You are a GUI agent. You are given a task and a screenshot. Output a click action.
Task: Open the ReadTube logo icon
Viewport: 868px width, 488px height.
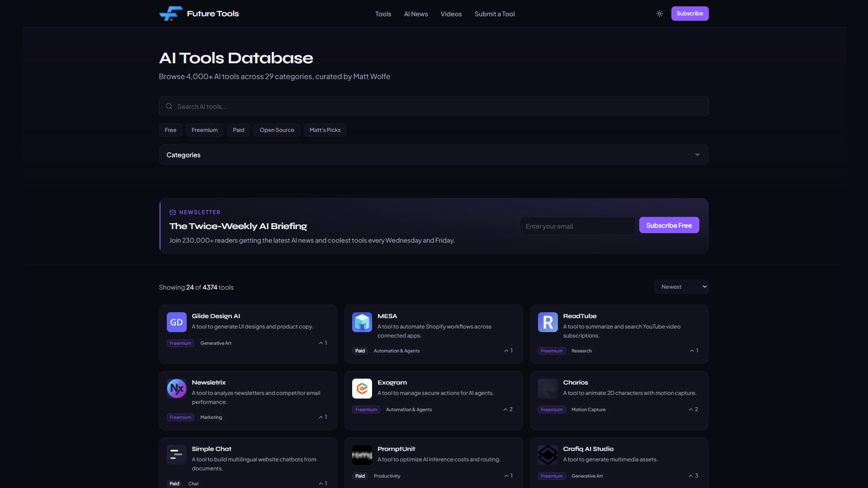coord(548,322)
